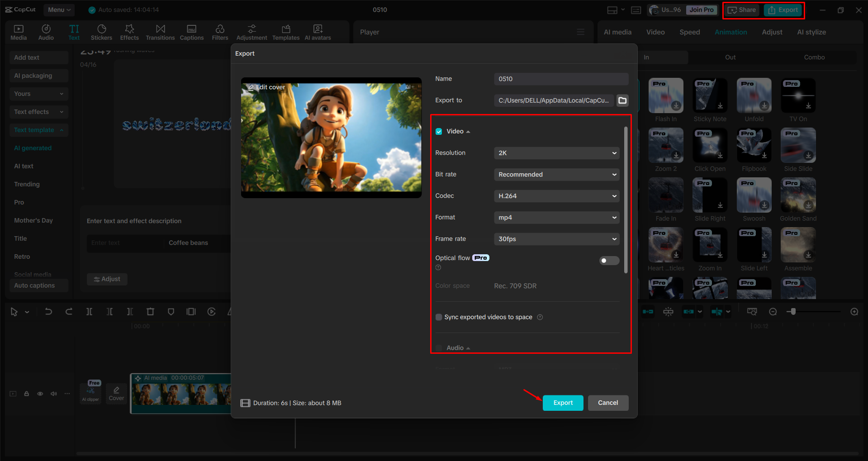Screen dimensions: 868x461
Task: Click the zoom-out icon on the timeline
Action: (x=773, y=311)
